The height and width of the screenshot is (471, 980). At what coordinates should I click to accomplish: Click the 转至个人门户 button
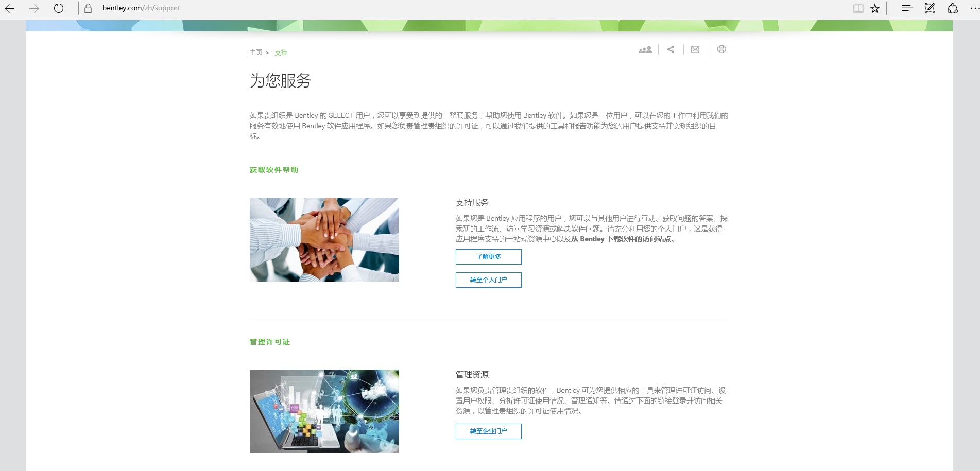tap(489, 280)
